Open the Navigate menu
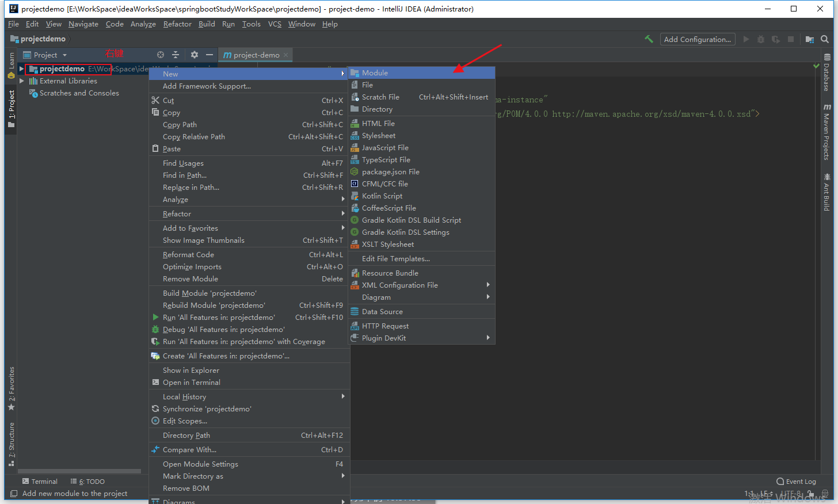The height and width of the screenshot is (504, 838). (x=83, y=24)
